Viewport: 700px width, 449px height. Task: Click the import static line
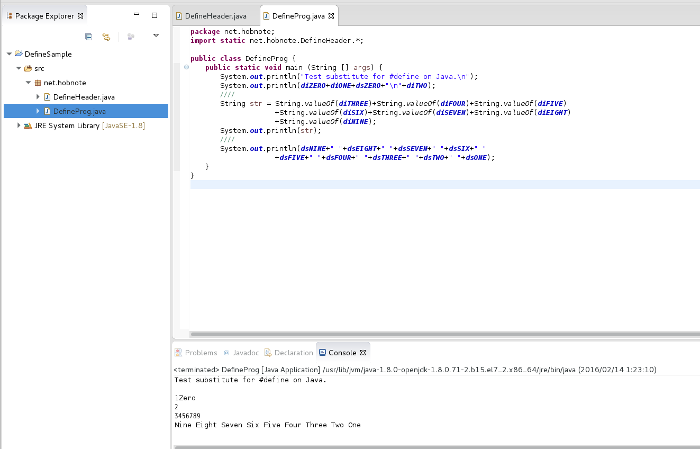[277, 40]
